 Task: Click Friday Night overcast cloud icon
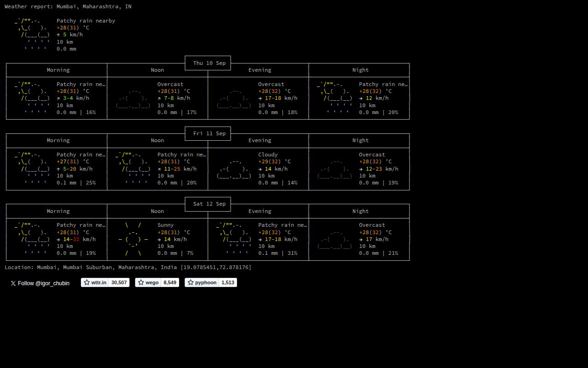pyautogui.click(x=334, y=168)
